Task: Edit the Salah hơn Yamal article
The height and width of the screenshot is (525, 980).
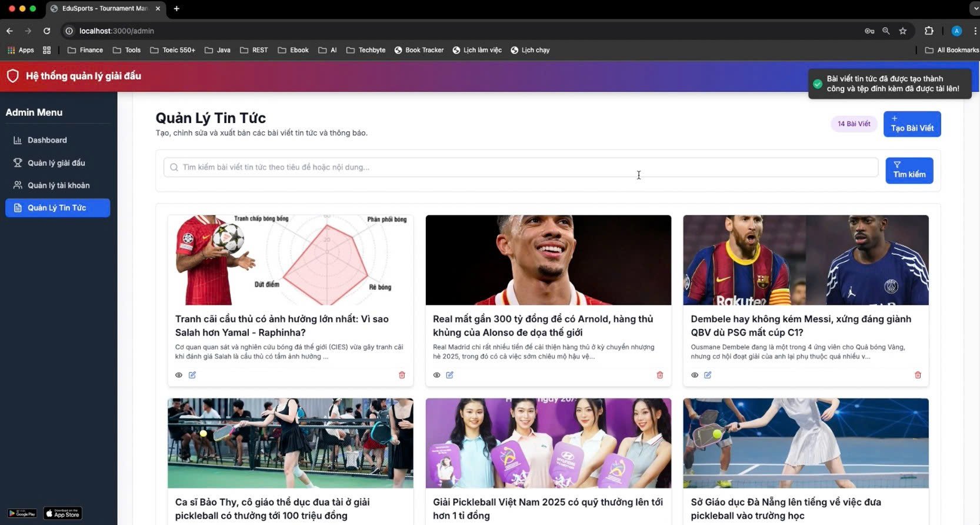Action: 192,375
